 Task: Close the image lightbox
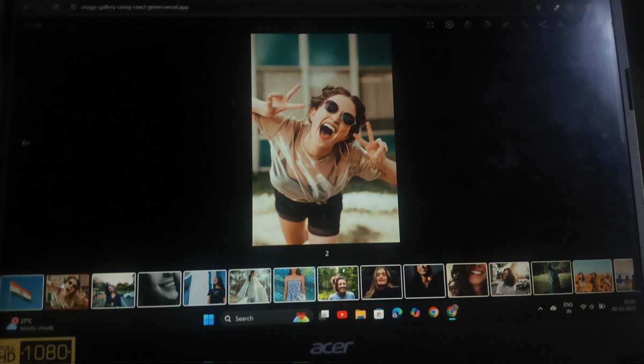tap(578, 24)
